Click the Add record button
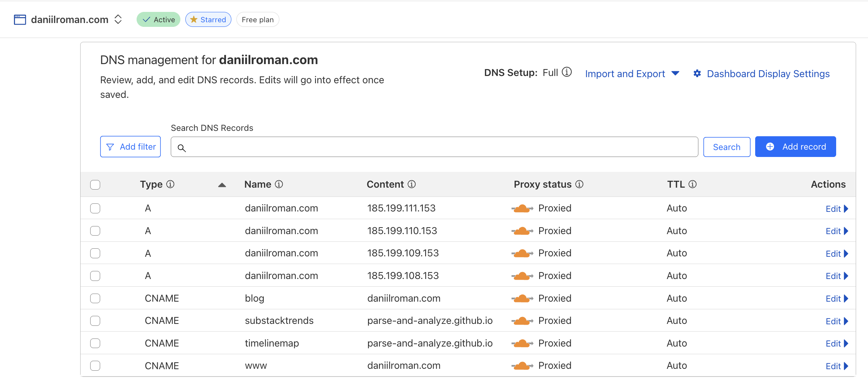 (795, 147)
